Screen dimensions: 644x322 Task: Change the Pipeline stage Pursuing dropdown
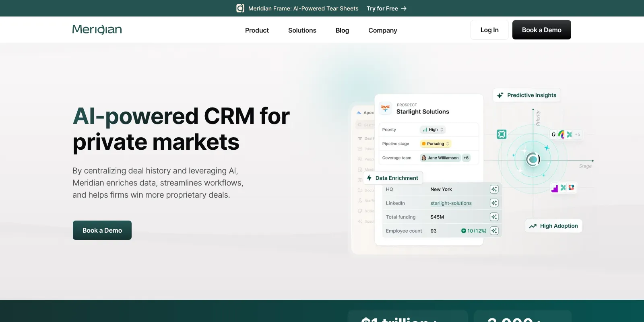pyautogui.click(x=436, y=144)
